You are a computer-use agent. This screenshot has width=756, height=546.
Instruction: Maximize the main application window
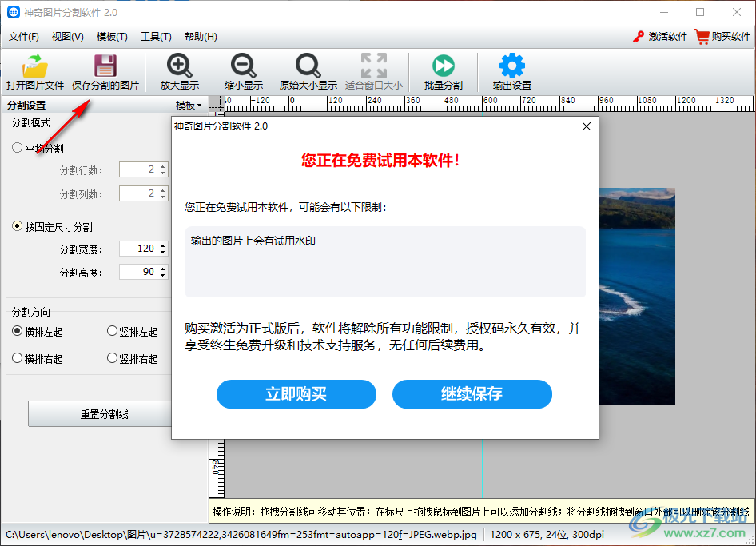click(700, 12)
